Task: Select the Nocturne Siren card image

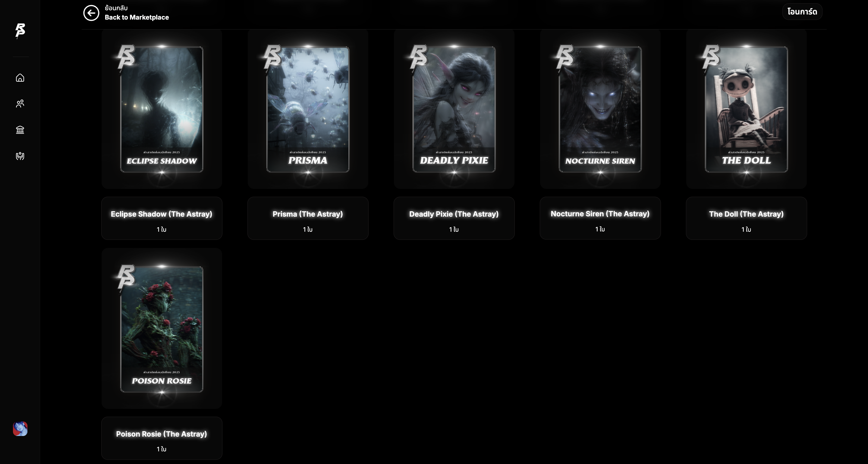Action: tap(600, 109)
